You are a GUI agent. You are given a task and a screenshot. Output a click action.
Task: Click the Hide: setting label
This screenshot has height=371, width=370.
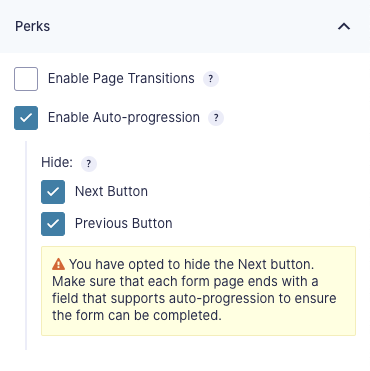pyautogui.click(x=57, y=162)
